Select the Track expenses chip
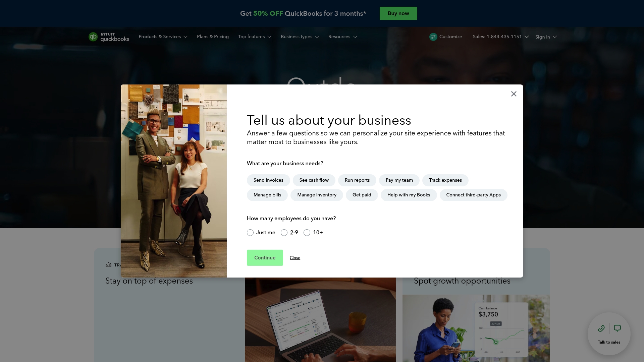Image resolution: width=644 pixels, height=362 pixels. (x=445, y=180)
